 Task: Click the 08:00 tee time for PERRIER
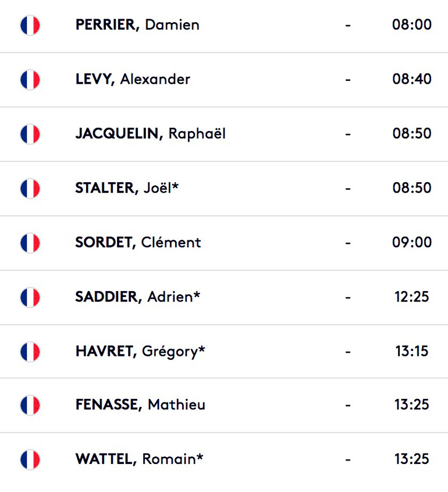pyautogui.click(x=411, y=24)
